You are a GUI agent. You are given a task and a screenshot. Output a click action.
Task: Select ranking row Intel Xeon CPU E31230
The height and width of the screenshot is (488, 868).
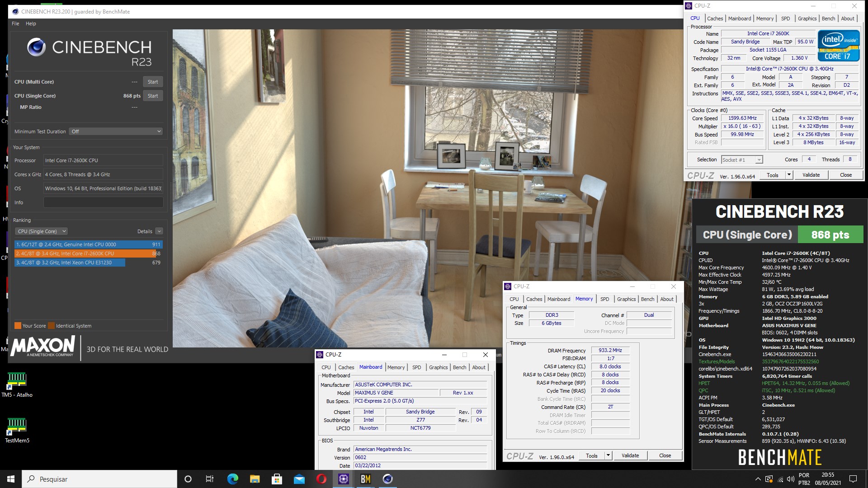tap(88, 263)
